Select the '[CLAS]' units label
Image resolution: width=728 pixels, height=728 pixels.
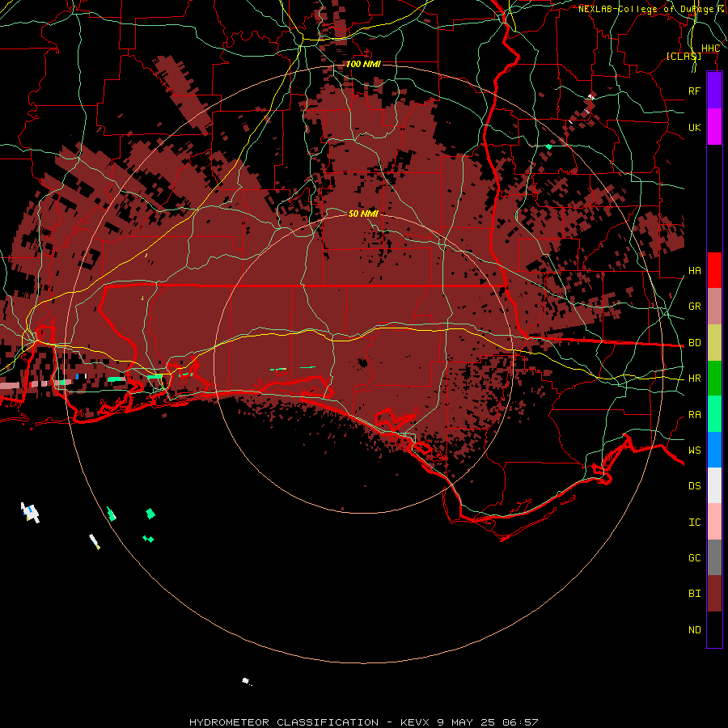tap(684, 56)
